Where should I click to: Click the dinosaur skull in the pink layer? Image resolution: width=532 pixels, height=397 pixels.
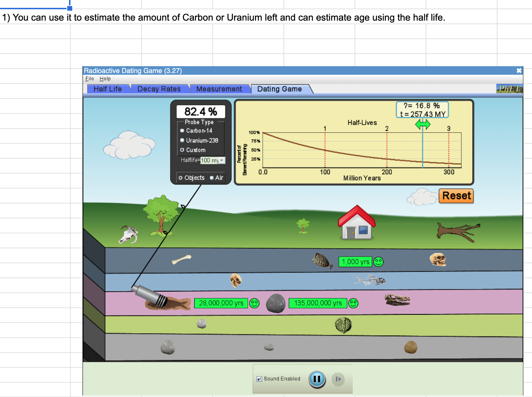click(x=397, y=300)
